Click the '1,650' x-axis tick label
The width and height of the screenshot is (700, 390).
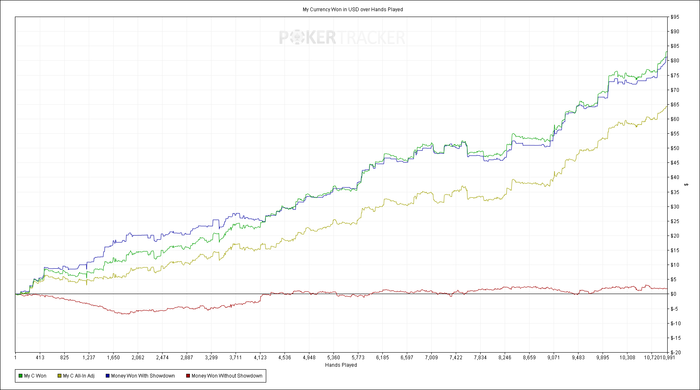pyautogui.click(x=113, y=357)
